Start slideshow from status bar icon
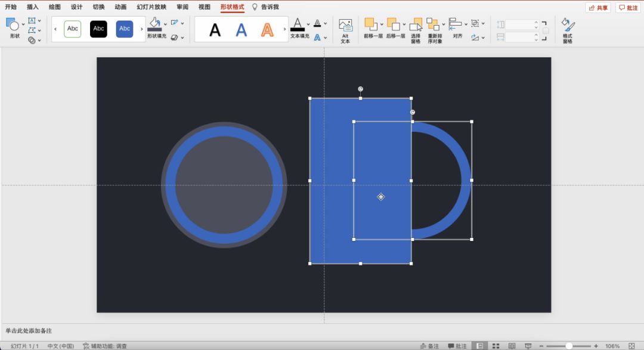 (x=528, y=346)
